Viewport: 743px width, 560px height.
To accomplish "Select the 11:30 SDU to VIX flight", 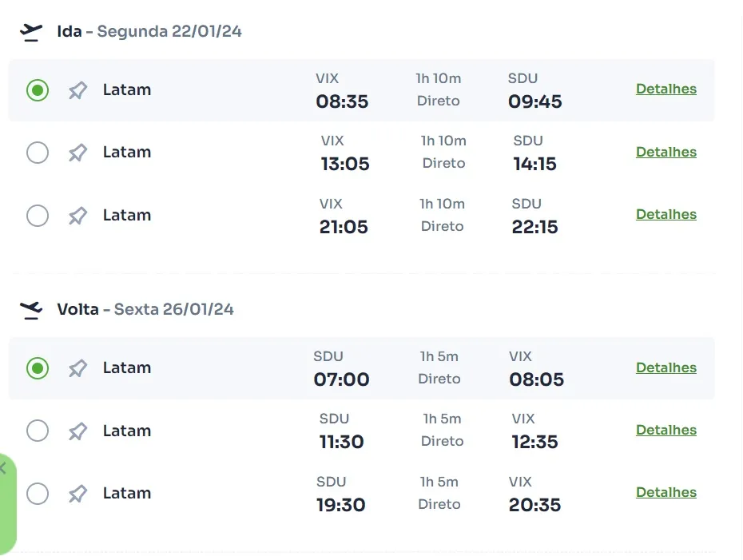I will click(x=38, y=431).
